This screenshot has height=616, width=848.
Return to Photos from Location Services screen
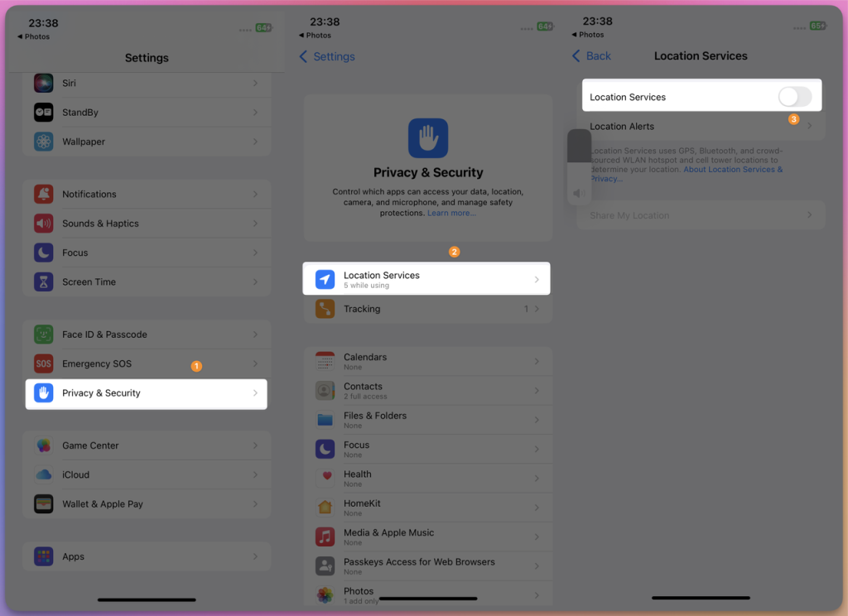tap(588, 35)
